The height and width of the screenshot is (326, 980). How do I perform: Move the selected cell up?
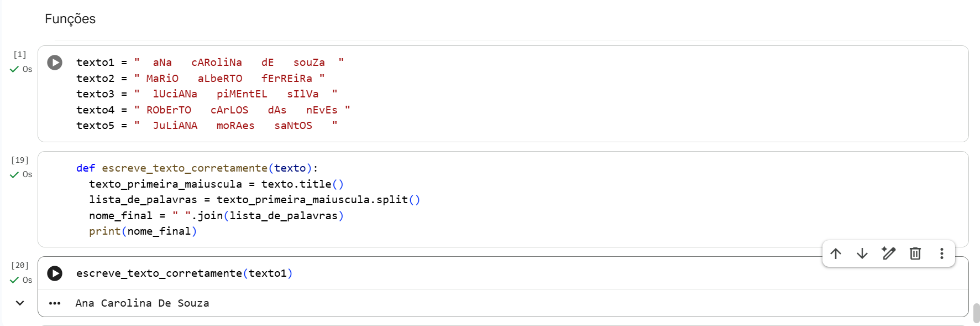(x=836, y=253)
